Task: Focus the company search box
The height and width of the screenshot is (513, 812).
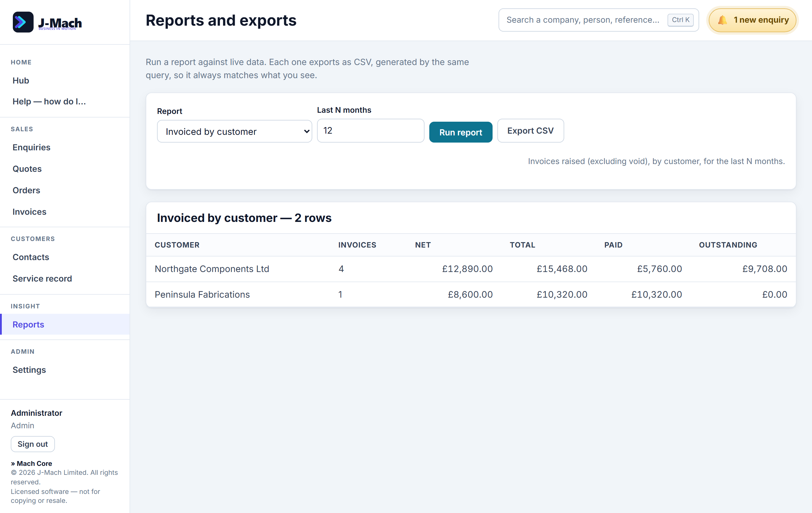Action: pyautogui.click(x=598, y=20)
